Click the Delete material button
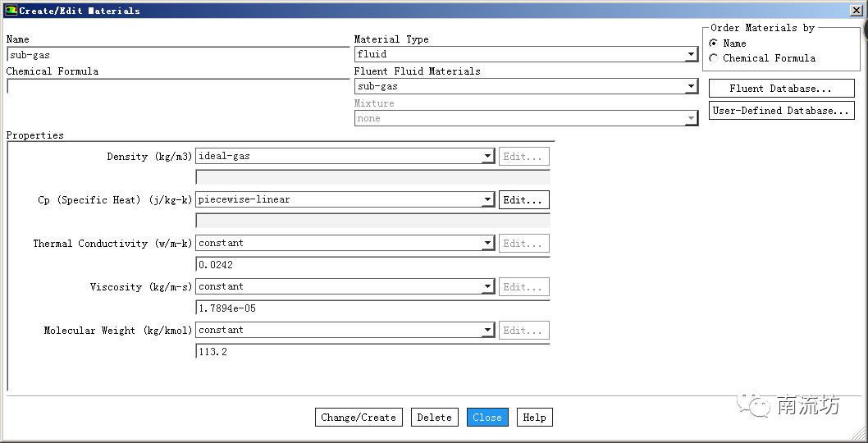This screenshot has height=443, width=868. coord(435,418)
